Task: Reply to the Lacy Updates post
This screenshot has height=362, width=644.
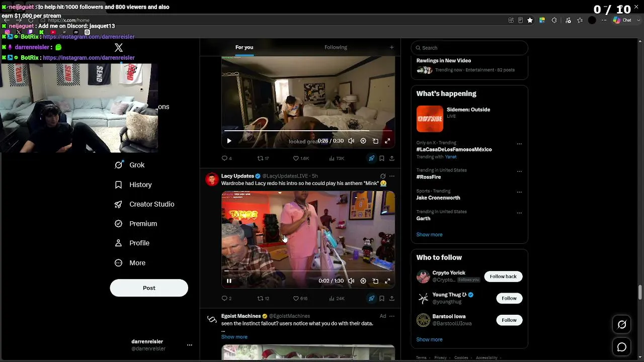Action: (x=227, y=299)
